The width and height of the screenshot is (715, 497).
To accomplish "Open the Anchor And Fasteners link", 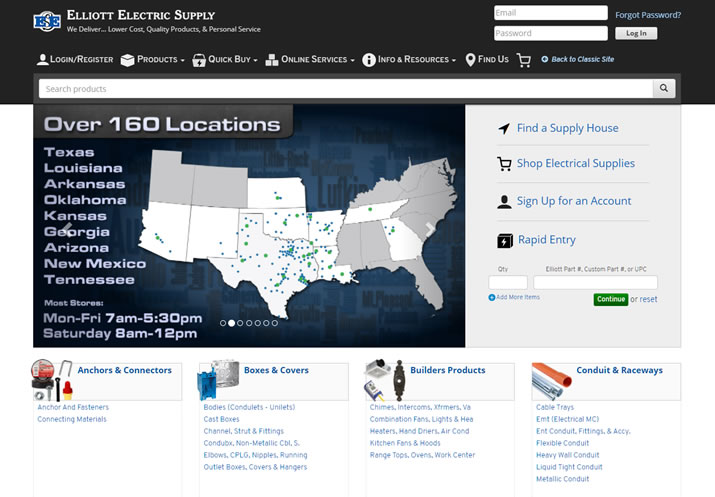I will tap(73, 407).
